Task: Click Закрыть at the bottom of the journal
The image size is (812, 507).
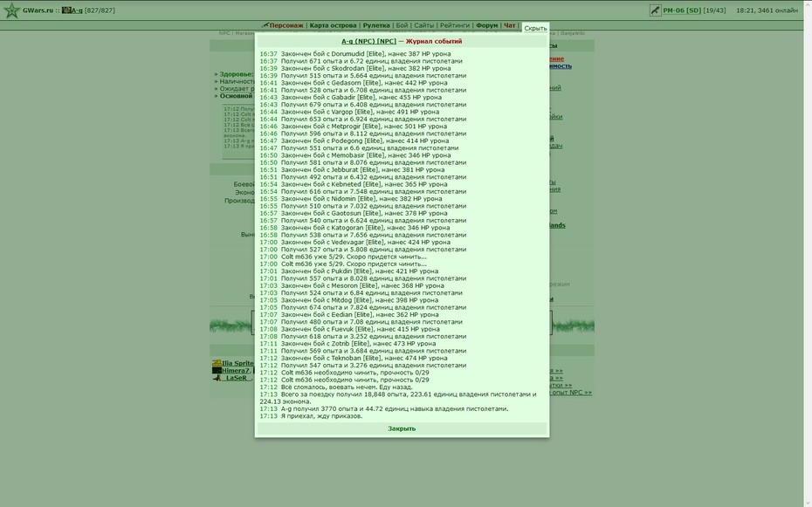Action: point(402,428)
